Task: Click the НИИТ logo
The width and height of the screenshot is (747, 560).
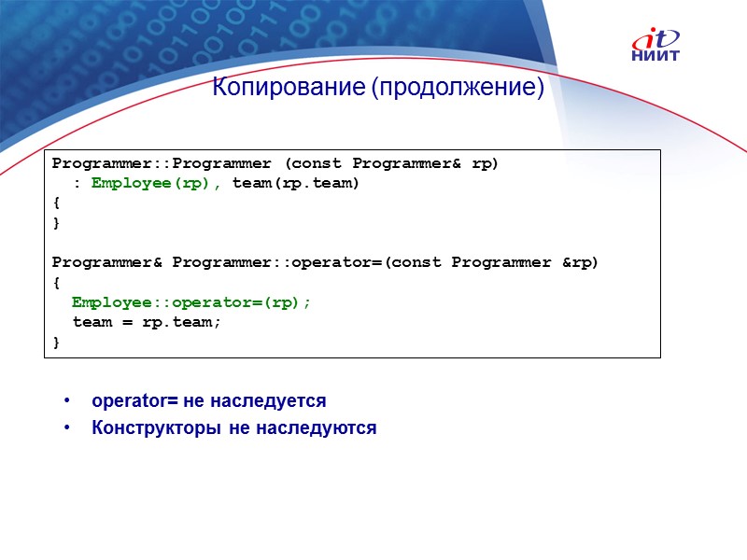Action: coord(655,45)
